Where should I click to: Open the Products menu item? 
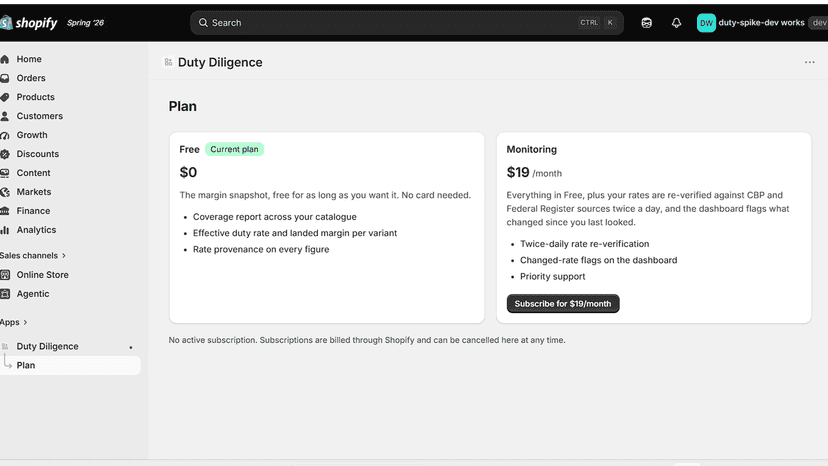pyautogui.click(x=35, y=97)
